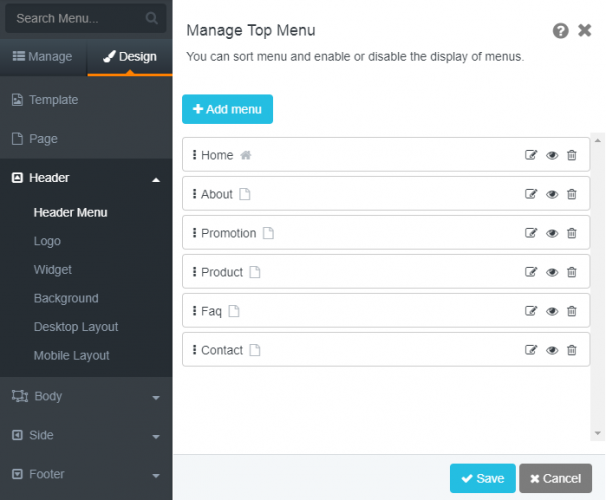Switch to the Manage tab

click(x=43, y=57)
